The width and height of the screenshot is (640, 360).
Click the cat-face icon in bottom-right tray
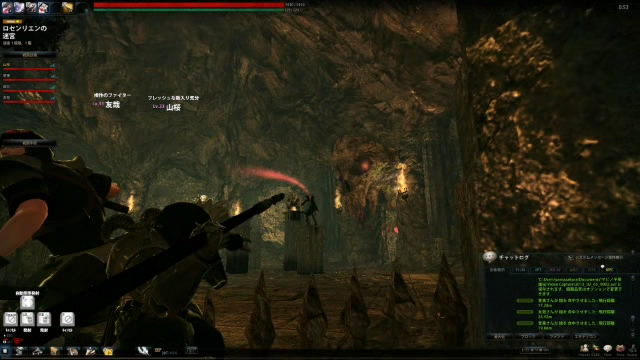point(620,349)
